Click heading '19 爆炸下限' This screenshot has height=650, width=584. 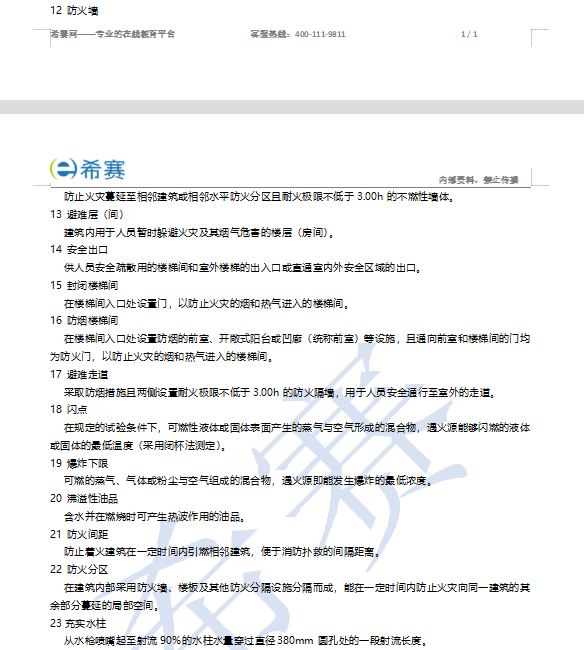[x=79, y=463]
